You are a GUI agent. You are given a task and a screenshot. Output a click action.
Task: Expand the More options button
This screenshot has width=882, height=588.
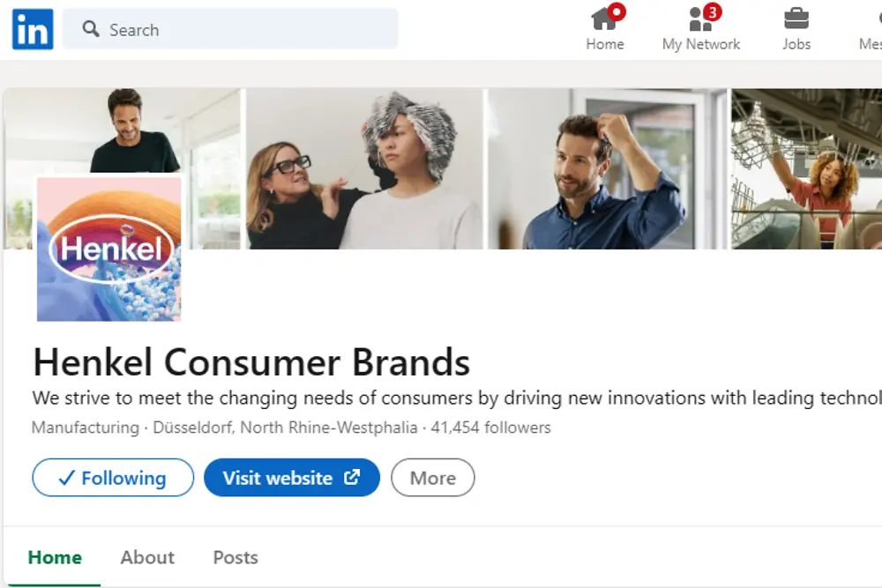click(x=432, y=478)
